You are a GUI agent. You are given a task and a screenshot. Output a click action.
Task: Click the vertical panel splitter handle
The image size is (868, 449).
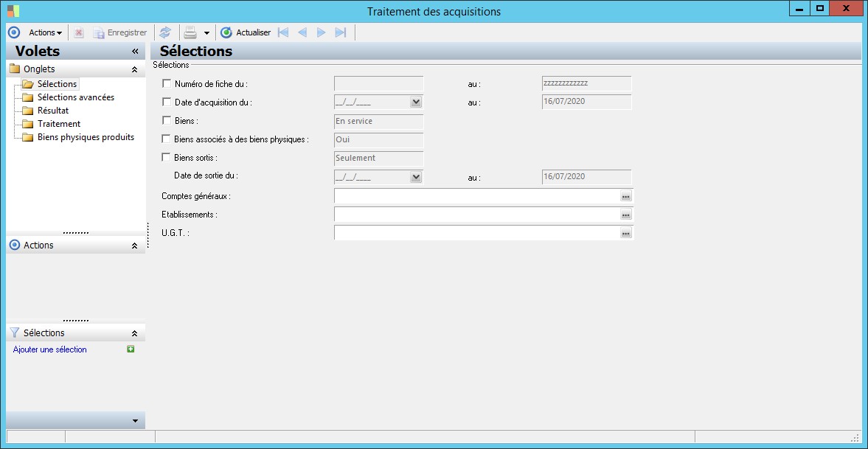pos(147,235)
